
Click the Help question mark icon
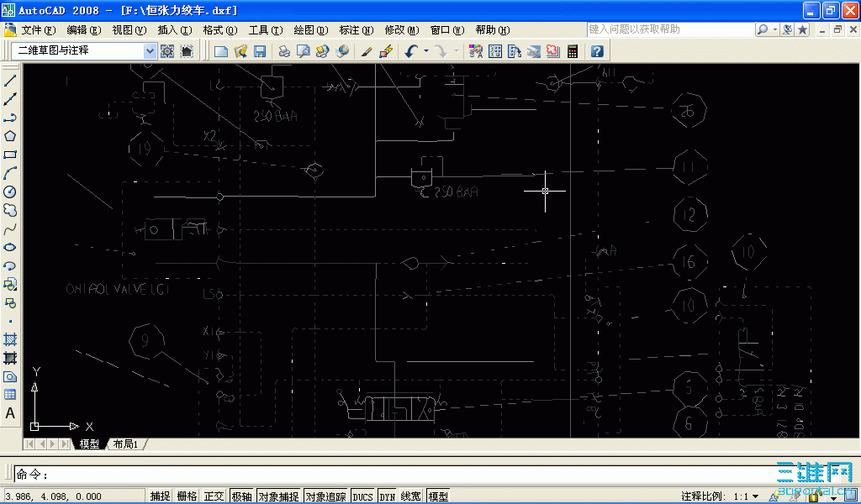tap(597, 51)
